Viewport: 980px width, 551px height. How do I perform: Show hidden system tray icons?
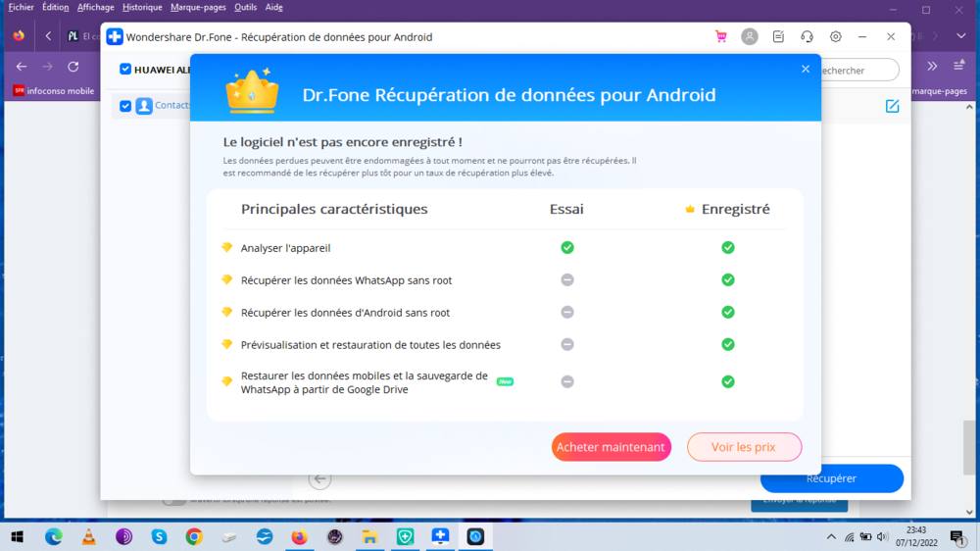pyautogui.click(x=832, y=536)
